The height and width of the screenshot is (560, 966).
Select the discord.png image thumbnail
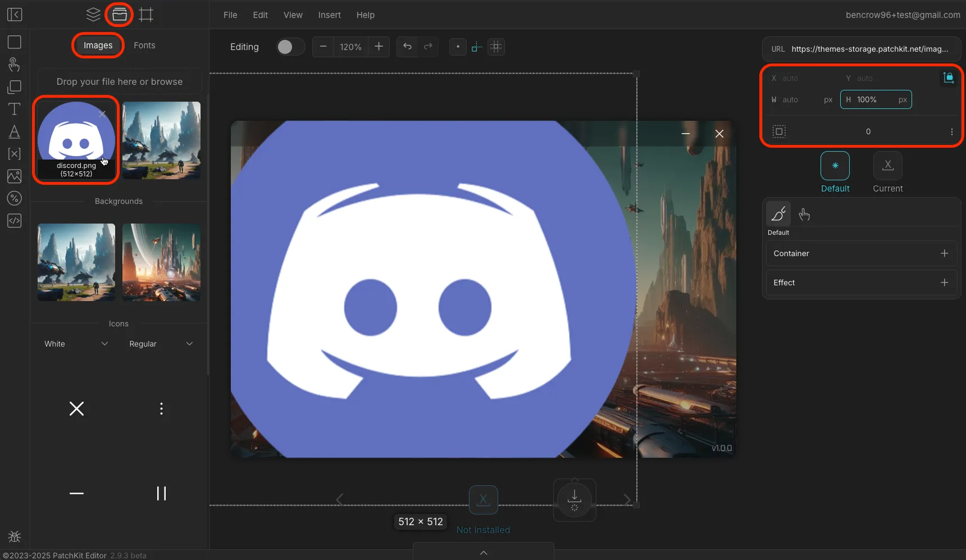pos(76,140)
